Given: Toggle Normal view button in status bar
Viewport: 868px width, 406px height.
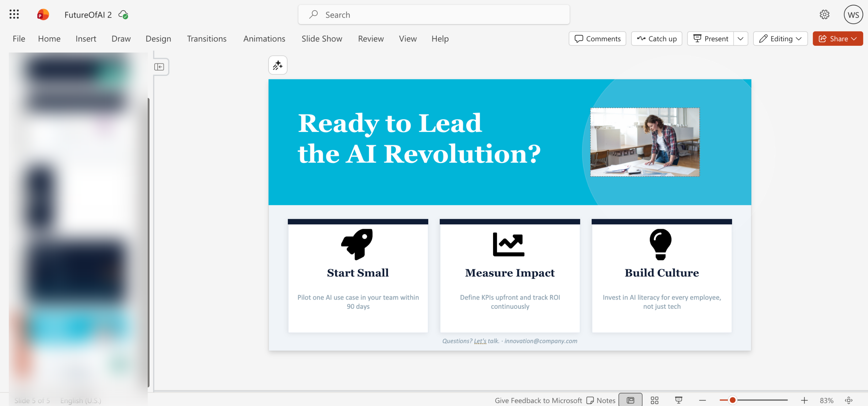Looking at the screenshot, I should click(630, 400).
